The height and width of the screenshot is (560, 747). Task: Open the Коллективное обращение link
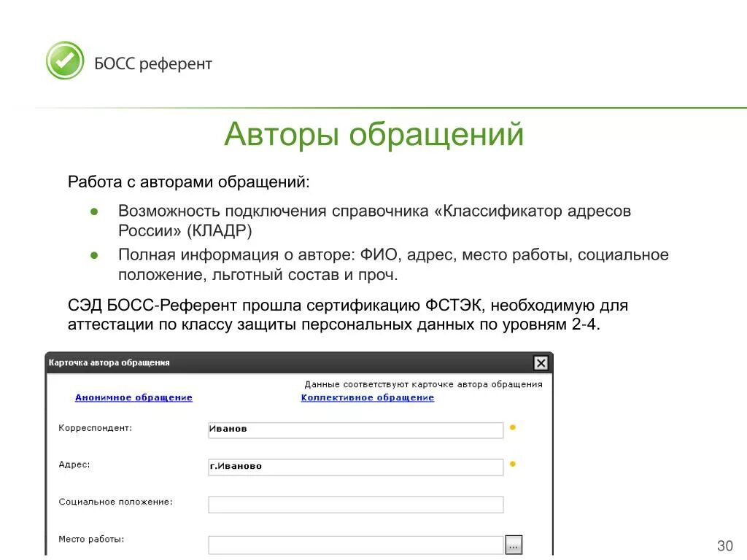coord(368,397)
